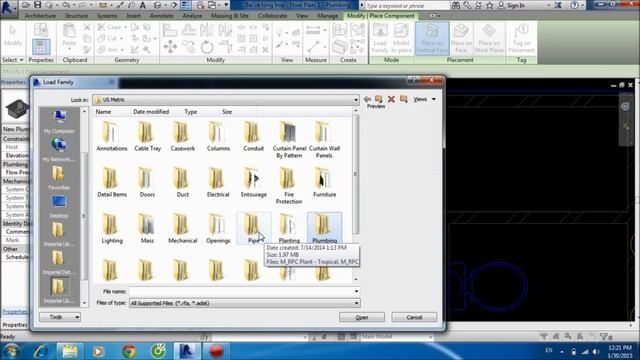Open the Annotate ribbon tab
The image size is (640, 360).
tap(162, 16)
